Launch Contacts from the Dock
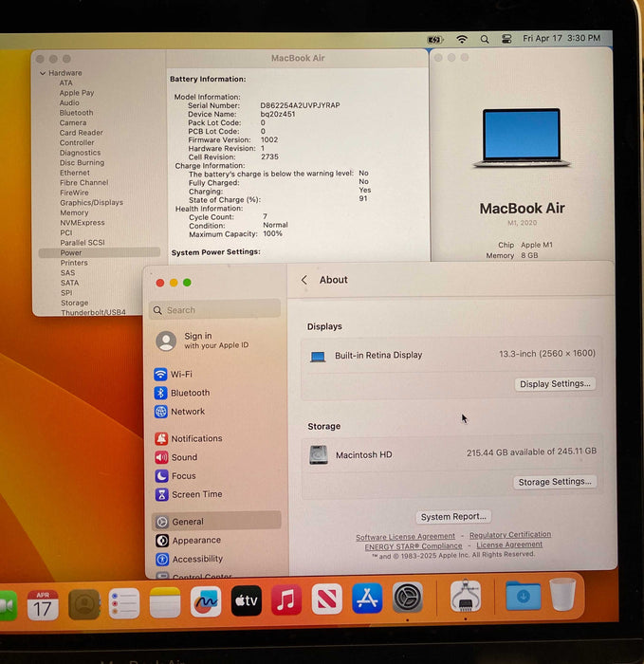 83,604
